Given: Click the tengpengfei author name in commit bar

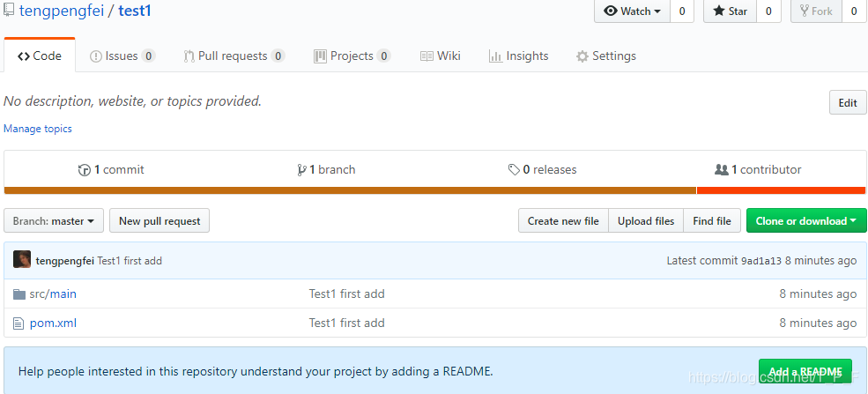Looking at the screenshot, I should click(64, 261).
